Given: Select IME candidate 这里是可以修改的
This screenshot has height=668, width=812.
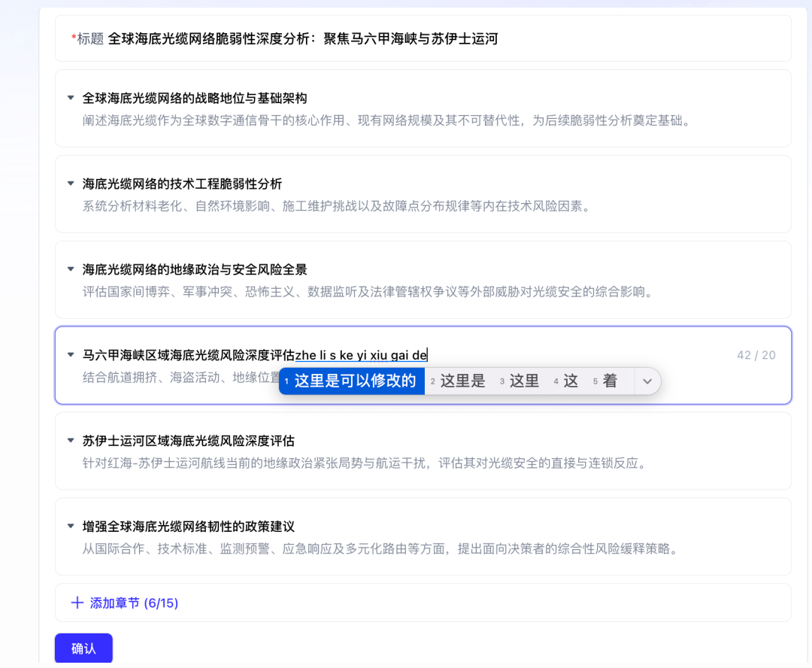Looking at the screenshot, I should point(351,381).
